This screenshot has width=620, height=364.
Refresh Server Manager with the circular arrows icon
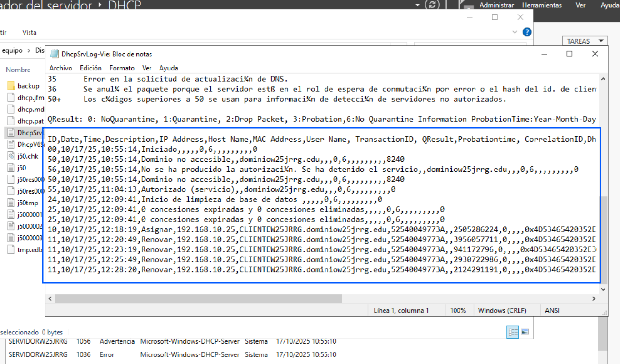click(432, 5)
